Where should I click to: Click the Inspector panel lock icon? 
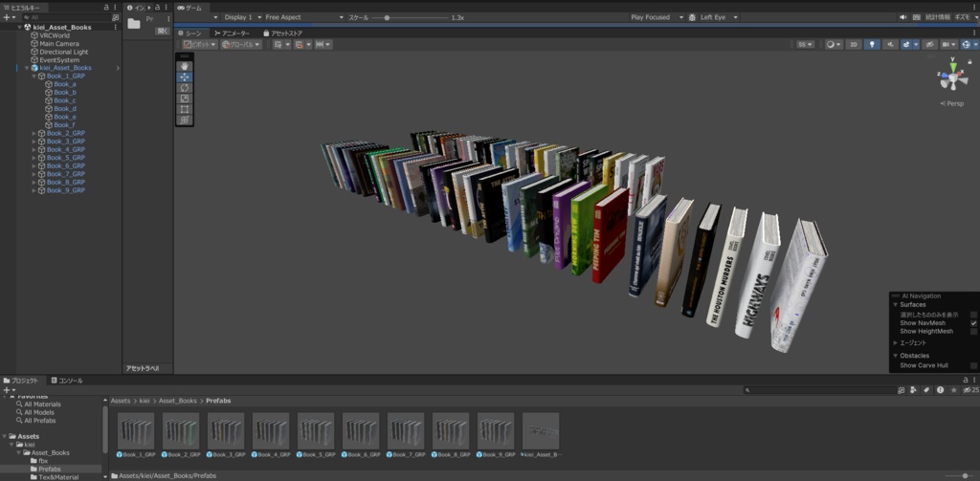coord(157,8)
